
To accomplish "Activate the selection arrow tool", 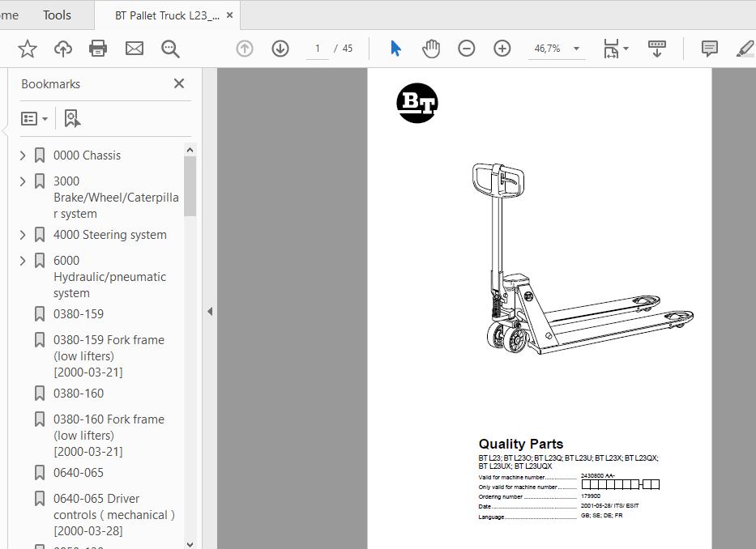I will (395, 49).
